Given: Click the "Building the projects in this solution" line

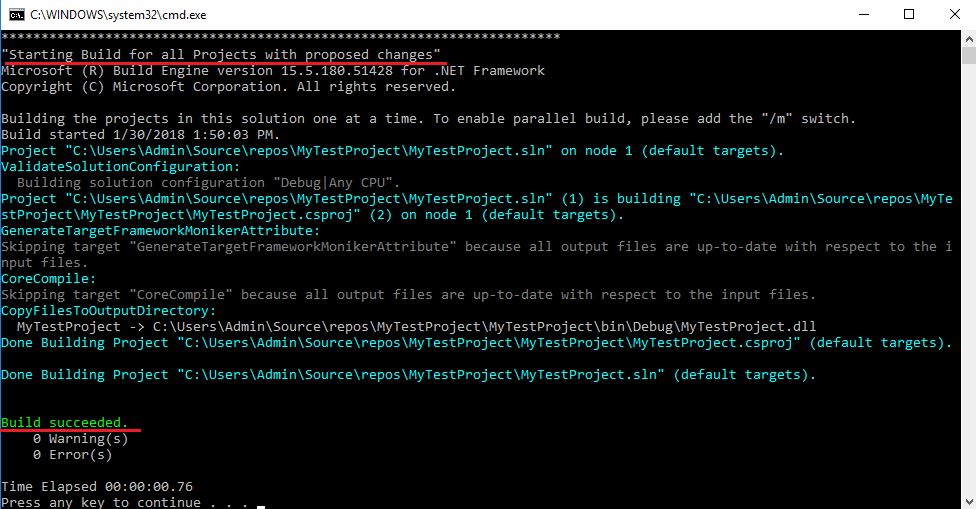Looking at the screenshot, I should (428, 118).
